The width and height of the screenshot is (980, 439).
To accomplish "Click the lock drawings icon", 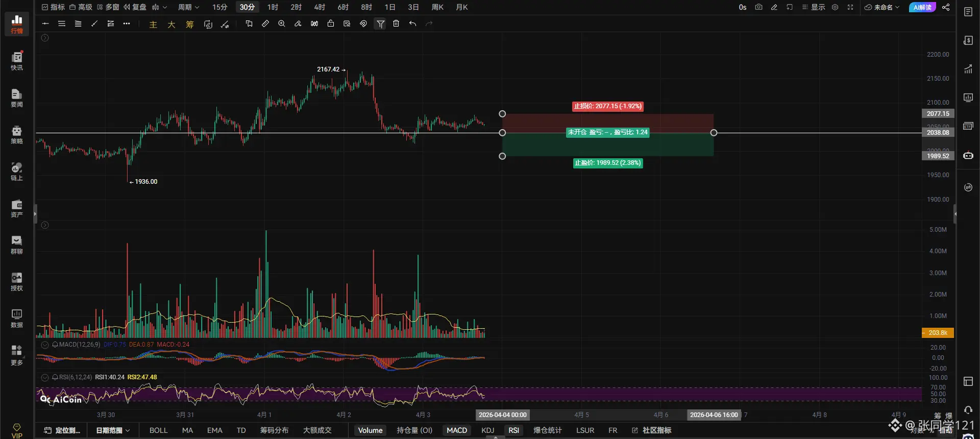I will click(x=331, y=23).
